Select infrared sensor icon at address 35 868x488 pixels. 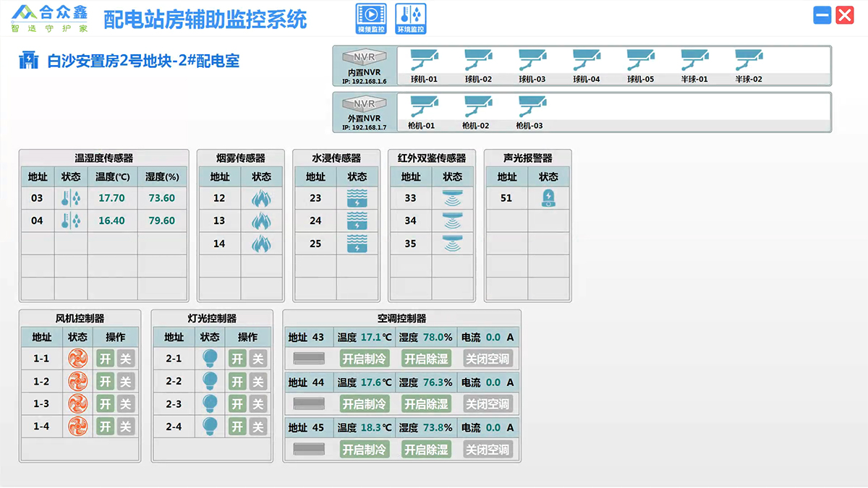452,244
